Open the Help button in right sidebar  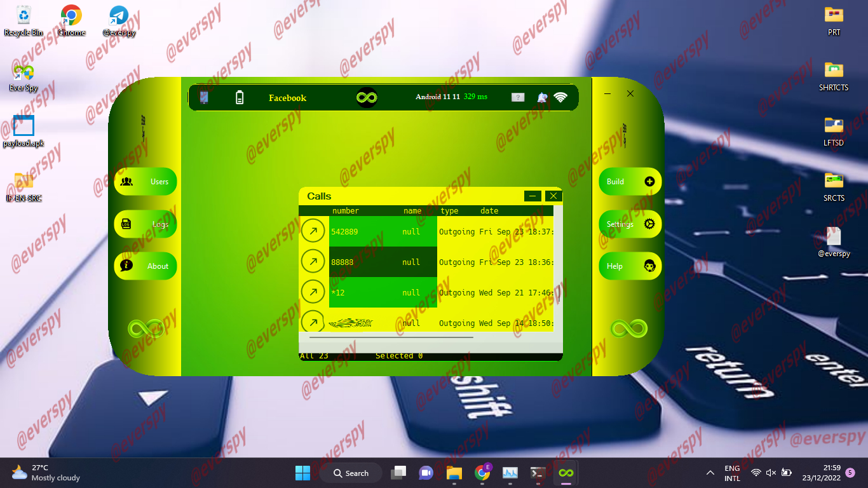click(x=630, y=266)
